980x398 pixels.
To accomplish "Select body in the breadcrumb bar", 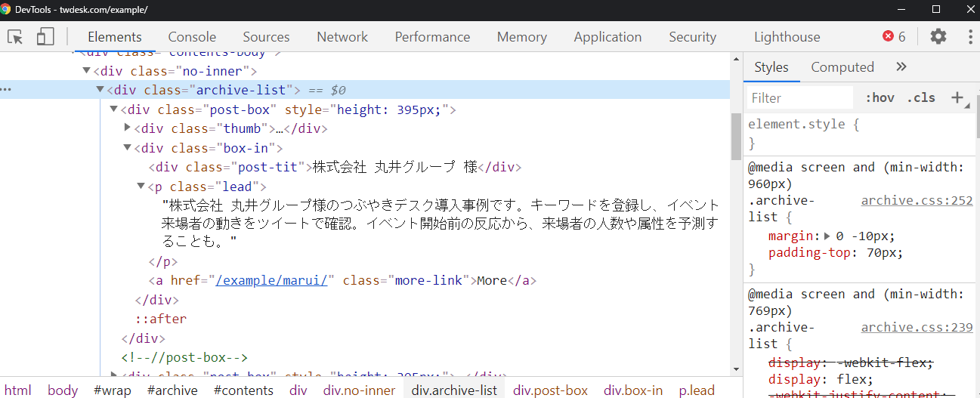I will pyautogui.click(x=63, y=390).
